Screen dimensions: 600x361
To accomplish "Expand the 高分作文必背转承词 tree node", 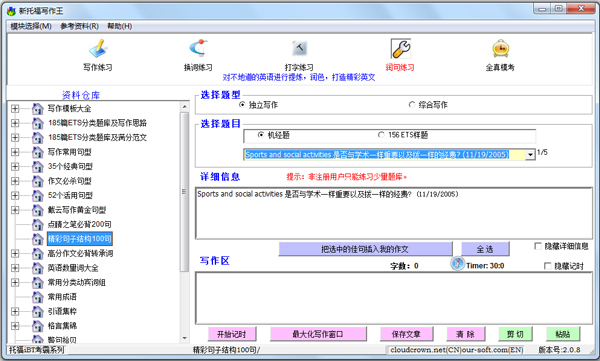I will (x=15, y=253).
